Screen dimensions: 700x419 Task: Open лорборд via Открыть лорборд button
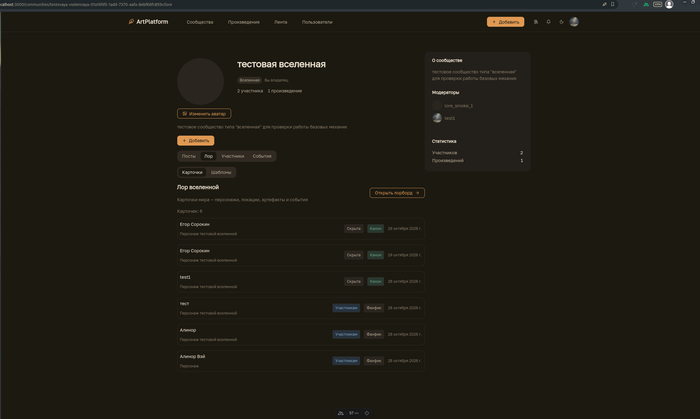397,193
